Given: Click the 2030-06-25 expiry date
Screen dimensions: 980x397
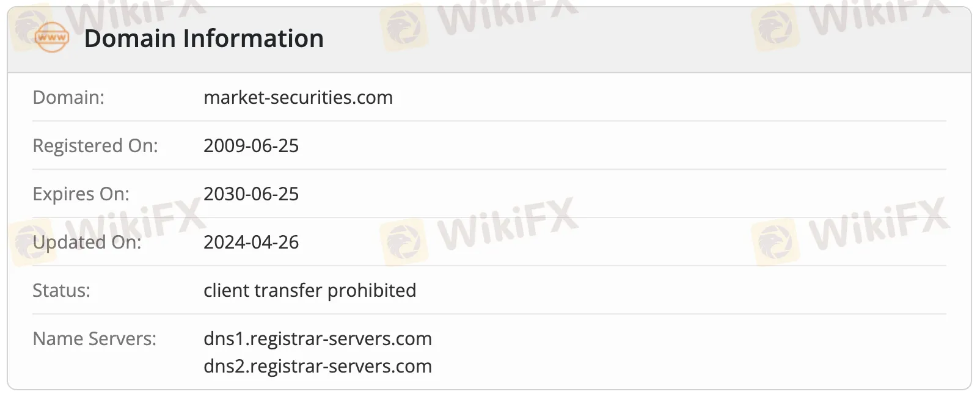Looking at the screenshot, I should [251, 194].
